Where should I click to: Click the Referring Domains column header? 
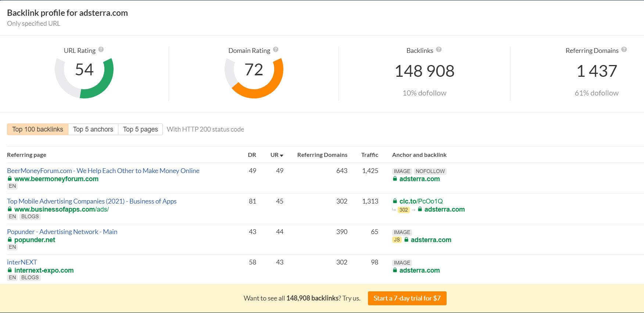point(322,155)
